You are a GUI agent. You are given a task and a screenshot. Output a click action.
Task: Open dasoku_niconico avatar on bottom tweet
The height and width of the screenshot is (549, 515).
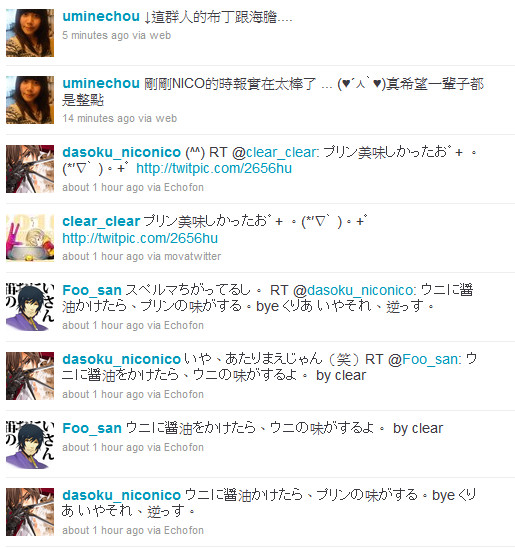click(x=30, y=512)
